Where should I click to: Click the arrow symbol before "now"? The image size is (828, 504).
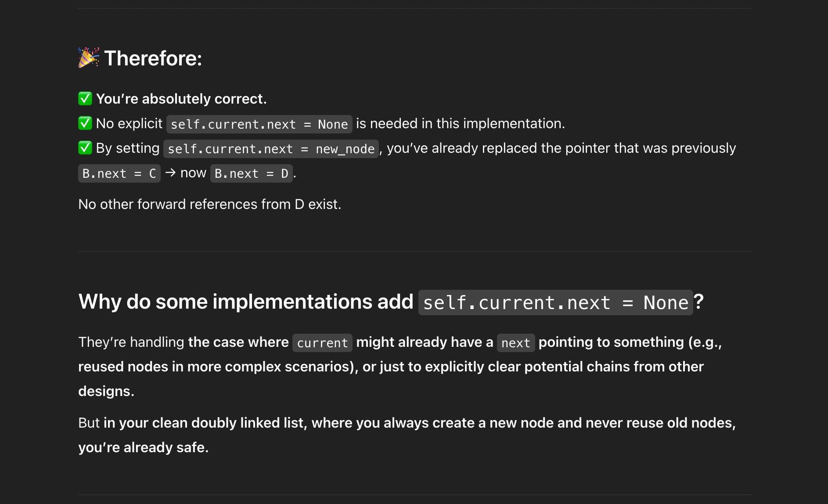click(170, 173)
